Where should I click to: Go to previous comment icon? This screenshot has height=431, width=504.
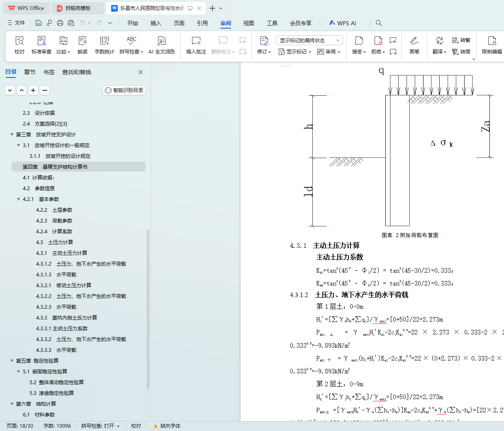click(243, 40)
